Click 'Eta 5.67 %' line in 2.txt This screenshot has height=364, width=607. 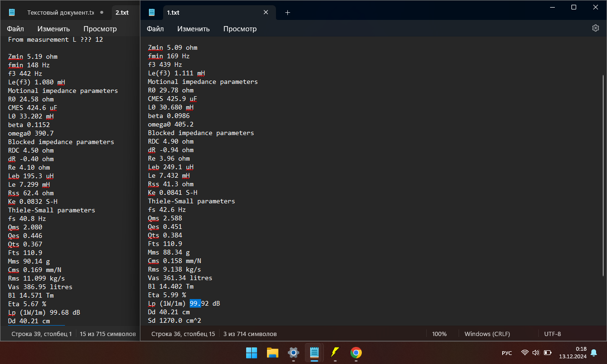[27, 304]
